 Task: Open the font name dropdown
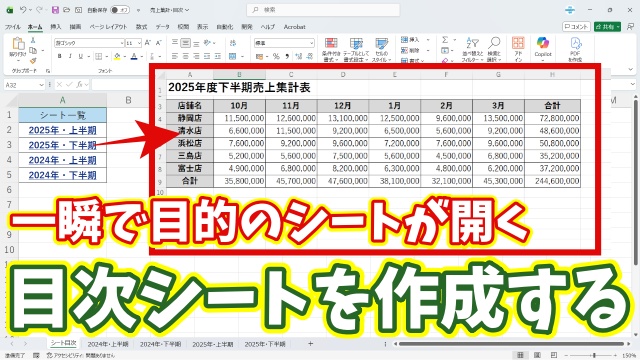tap(122, 43)
